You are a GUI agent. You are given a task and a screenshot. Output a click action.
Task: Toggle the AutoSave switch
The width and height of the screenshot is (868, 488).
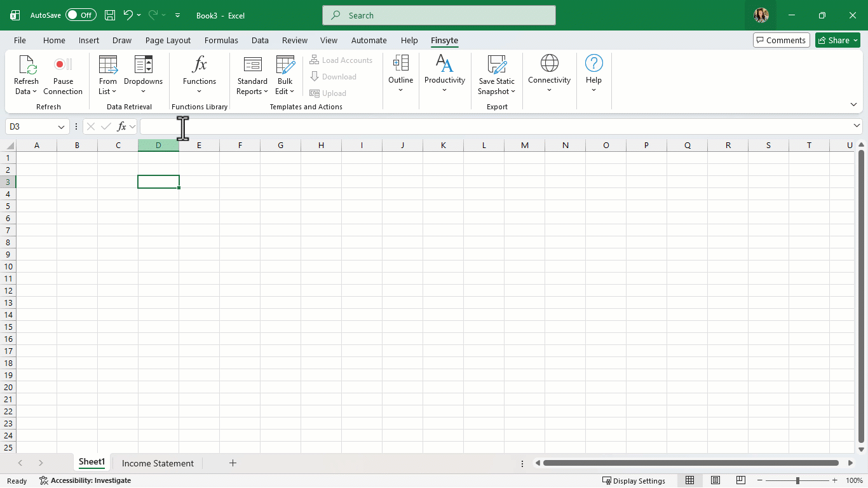81,15
